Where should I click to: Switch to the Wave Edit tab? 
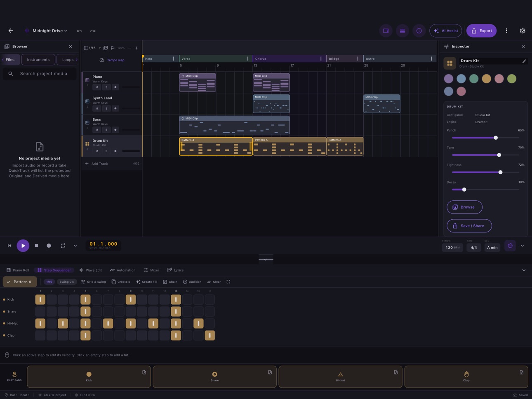(90, 270)
